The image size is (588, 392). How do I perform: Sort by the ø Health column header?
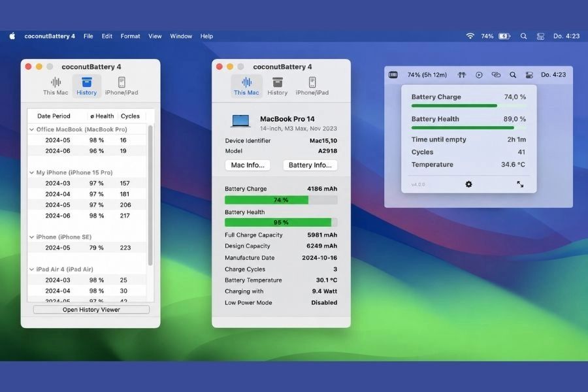click(x=102, y=116)
